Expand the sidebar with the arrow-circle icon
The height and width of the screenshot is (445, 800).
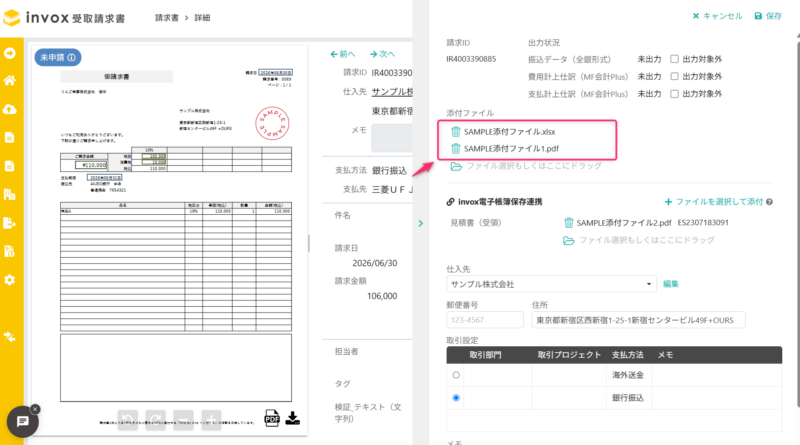(x=10, y=53)
